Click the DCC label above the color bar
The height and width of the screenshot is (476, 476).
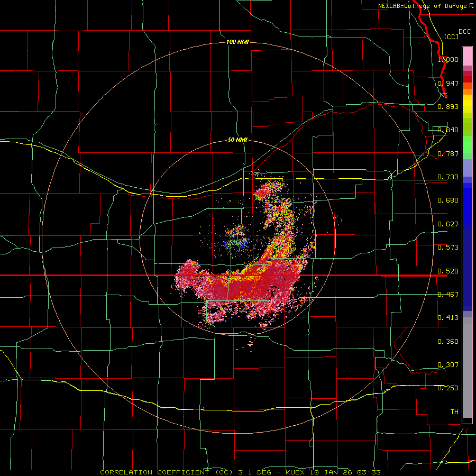(x=464, y=32)
